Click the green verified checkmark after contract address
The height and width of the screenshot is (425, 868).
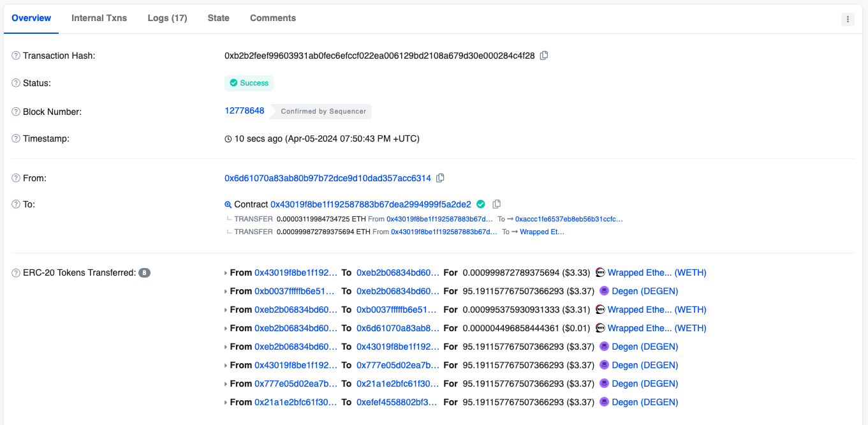[481, 204]
